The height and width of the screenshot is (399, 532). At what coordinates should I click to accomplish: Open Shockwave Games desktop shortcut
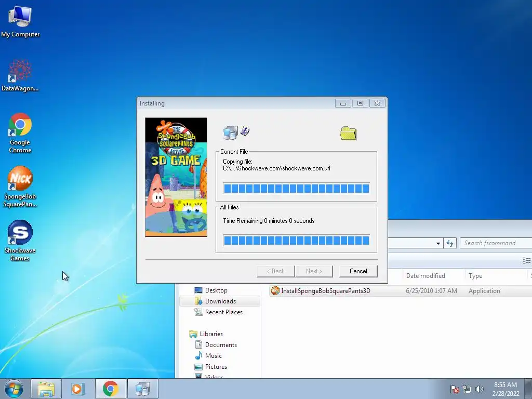[20, 241]
